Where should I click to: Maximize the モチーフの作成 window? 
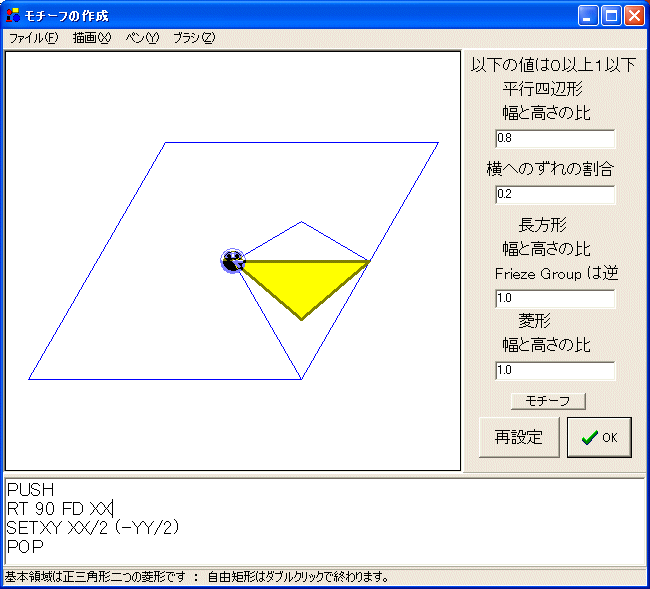tap(611, 16)
